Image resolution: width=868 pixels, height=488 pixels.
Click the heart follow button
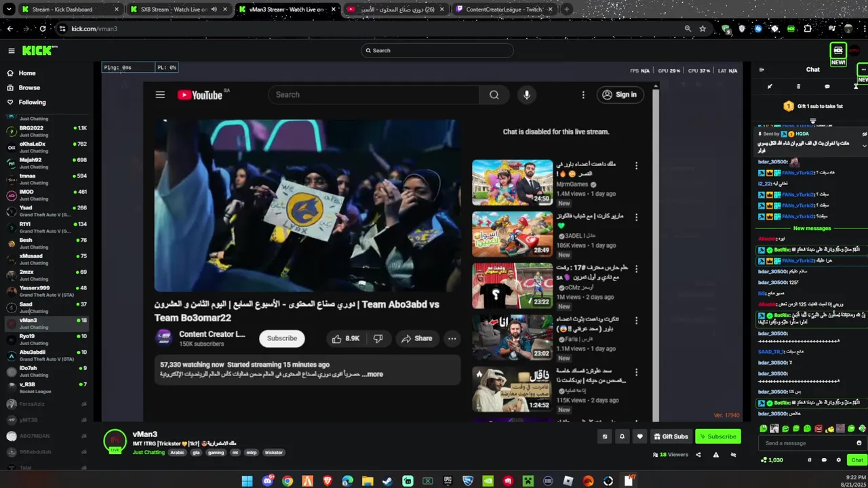(x=639, y=436)
